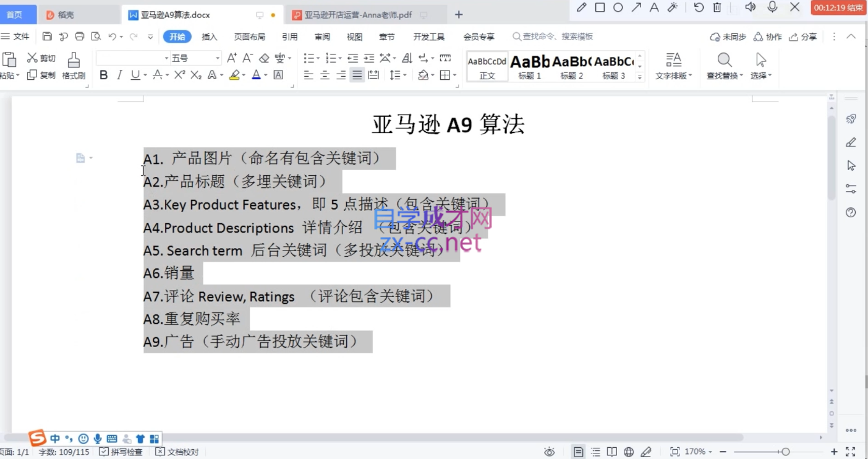Viewport: 868px width, 459px height.
Task: Increase font size with A+ icon
Action: coord(232,58)
